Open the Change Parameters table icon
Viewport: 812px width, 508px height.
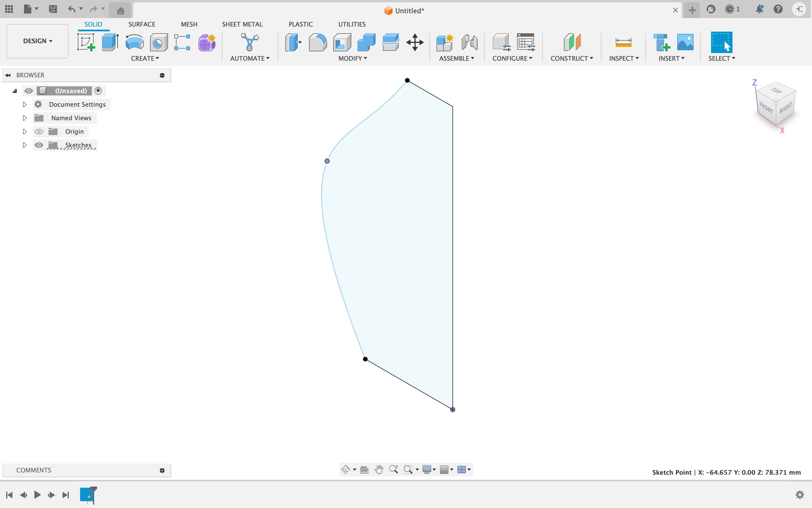[x=526, y=42]
